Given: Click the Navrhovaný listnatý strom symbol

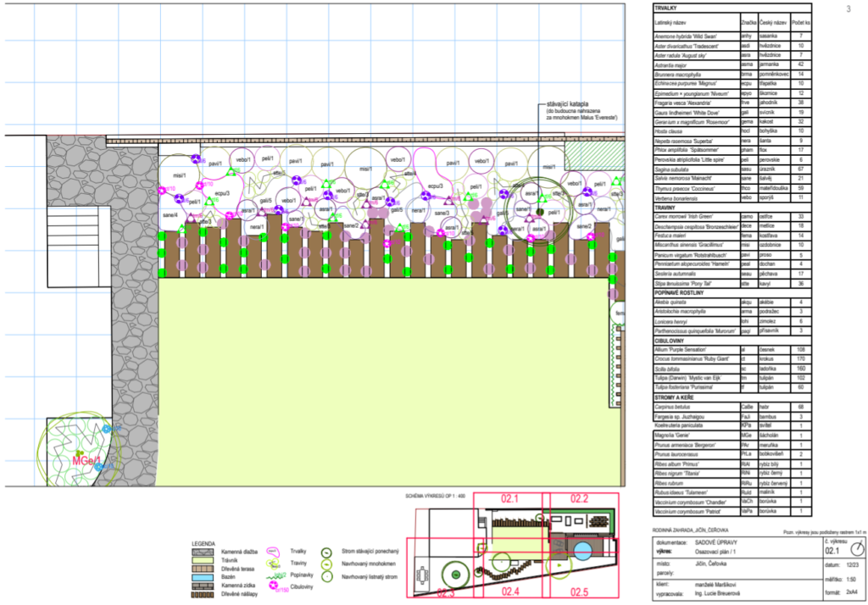Looking at the screenshot, I should click(326, 576).
